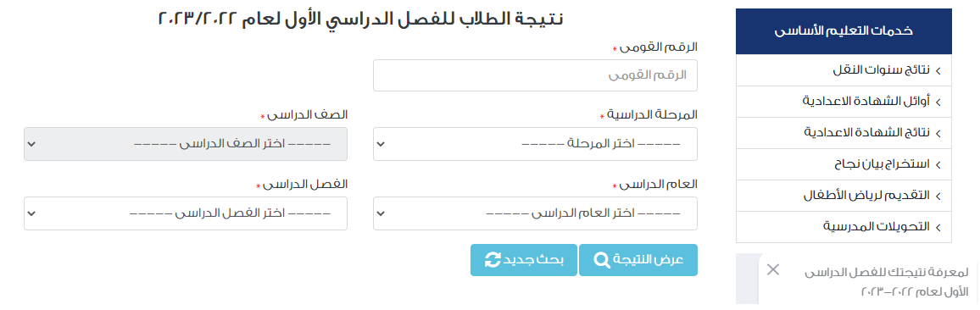Click chevron beside التحويلات المدرسية
This screenshot has width=980, height=310.
click(x=938, y=227)
